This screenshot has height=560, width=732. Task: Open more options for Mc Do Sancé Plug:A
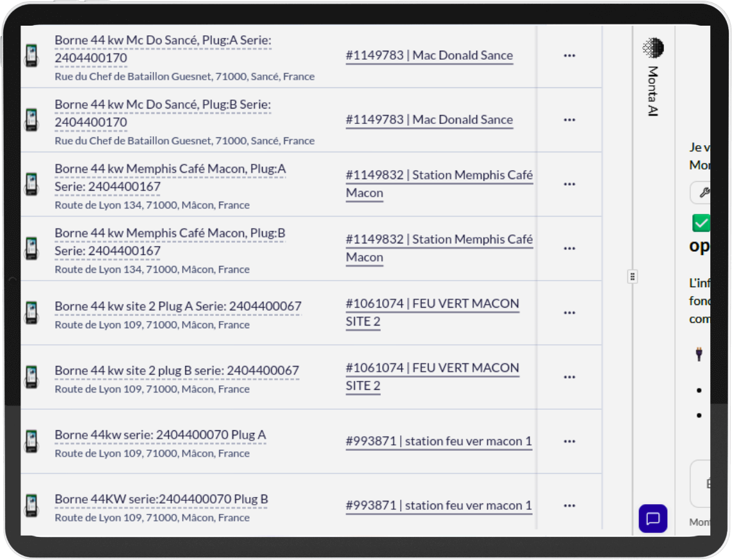pyautogui.click(x=569, y=56)
